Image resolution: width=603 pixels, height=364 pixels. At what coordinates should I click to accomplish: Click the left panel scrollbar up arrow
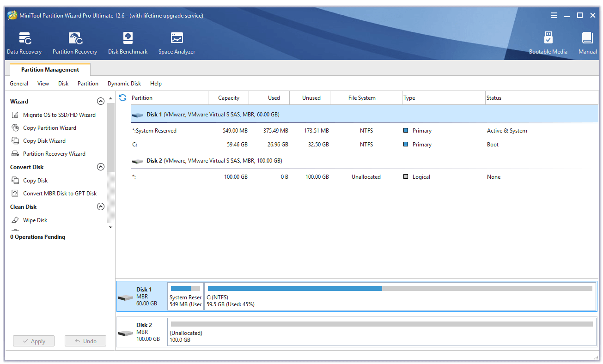click(110, 98)
